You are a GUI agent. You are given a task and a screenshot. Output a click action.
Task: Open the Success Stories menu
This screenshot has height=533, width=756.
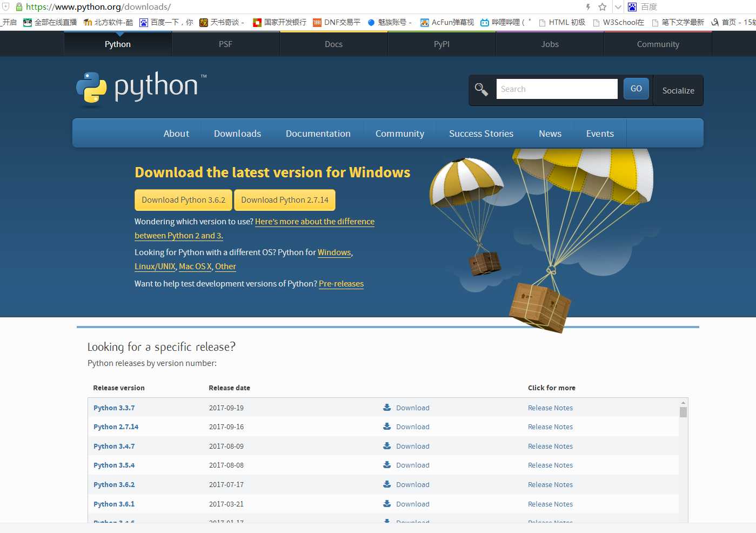pyautogui.click(x=481, y=134)
